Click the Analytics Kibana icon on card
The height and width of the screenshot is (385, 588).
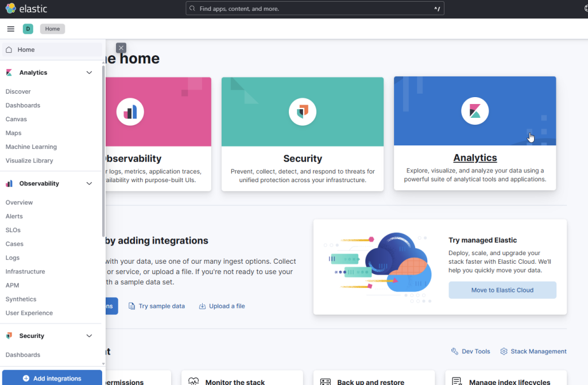coord(475,111)
